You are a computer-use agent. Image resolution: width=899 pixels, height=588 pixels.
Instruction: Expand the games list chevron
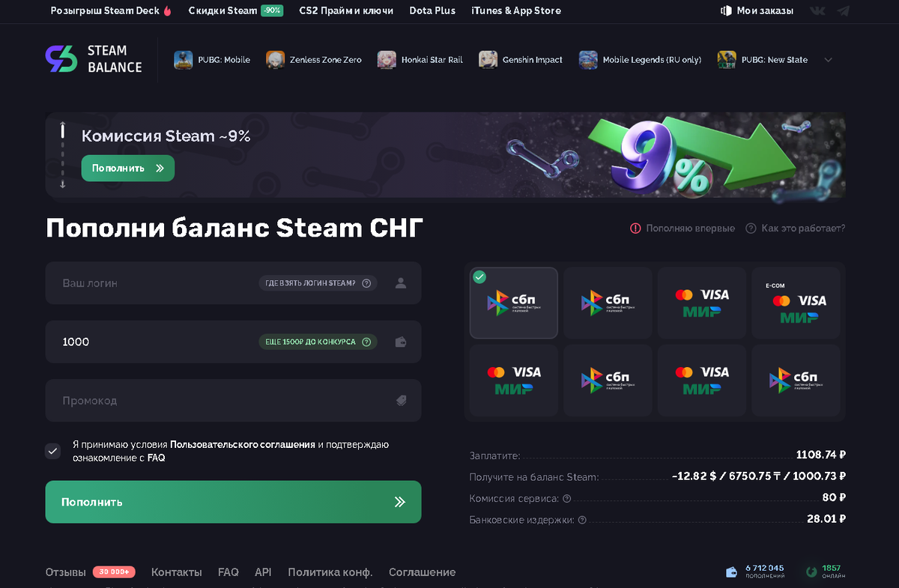click(x=828, y=60)
